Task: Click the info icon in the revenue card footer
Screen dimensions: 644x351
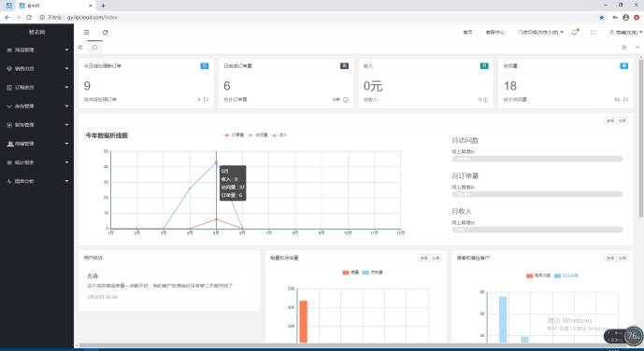Action: tap(485, 100)
